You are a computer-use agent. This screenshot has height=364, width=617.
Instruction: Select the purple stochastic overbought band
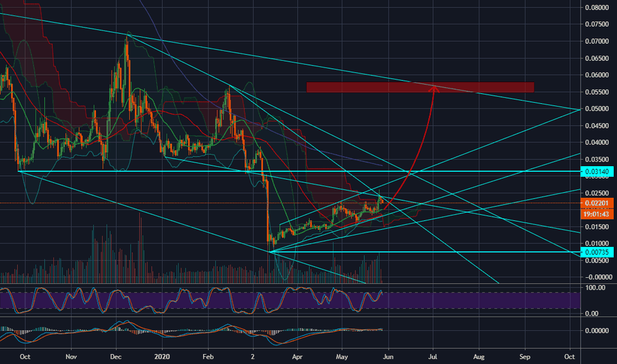tap(290, 300)
